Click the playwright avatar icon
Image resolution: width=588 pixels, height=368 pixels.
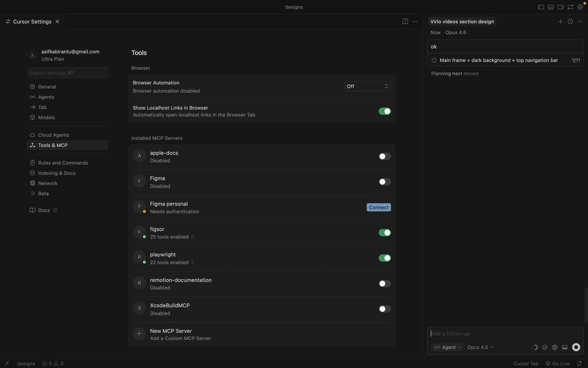click(x=139, y=258)
